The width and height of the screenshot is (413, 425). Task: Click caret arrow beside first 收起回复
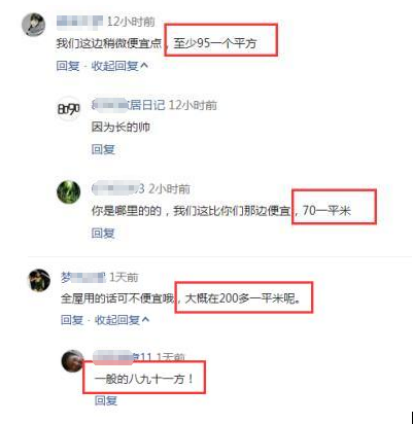[x=144, y=65]
